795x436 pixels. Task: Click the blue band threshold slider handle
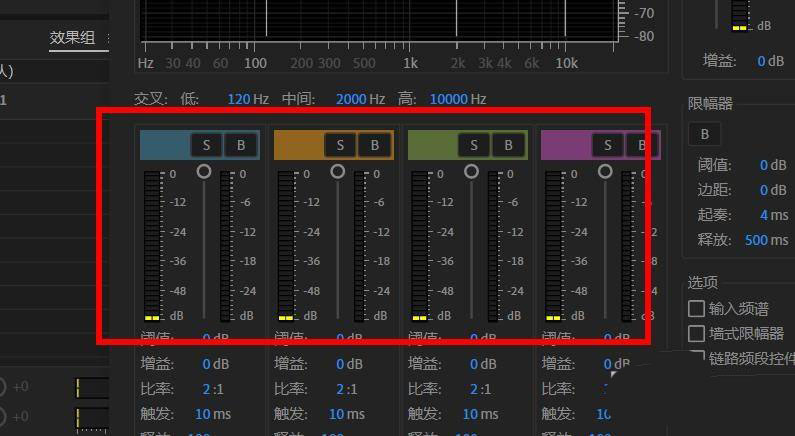pyautogui.click(x=204, y=171)
